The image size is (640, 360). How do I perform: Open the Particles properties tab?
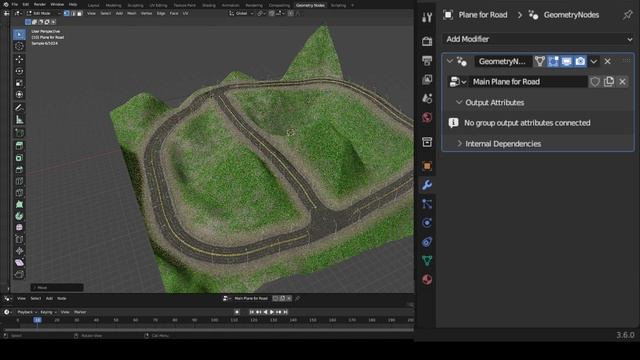tap(427, 204)
